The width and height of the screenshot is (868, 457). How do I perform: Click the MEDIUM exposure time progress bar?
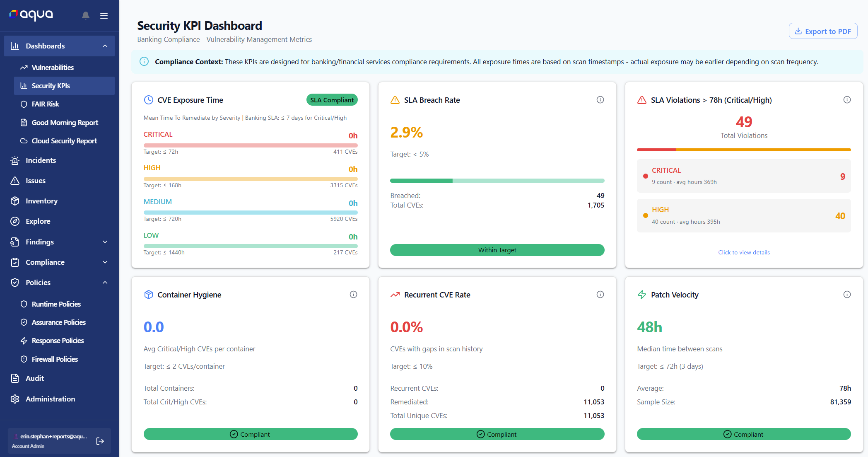pos(251,213)
